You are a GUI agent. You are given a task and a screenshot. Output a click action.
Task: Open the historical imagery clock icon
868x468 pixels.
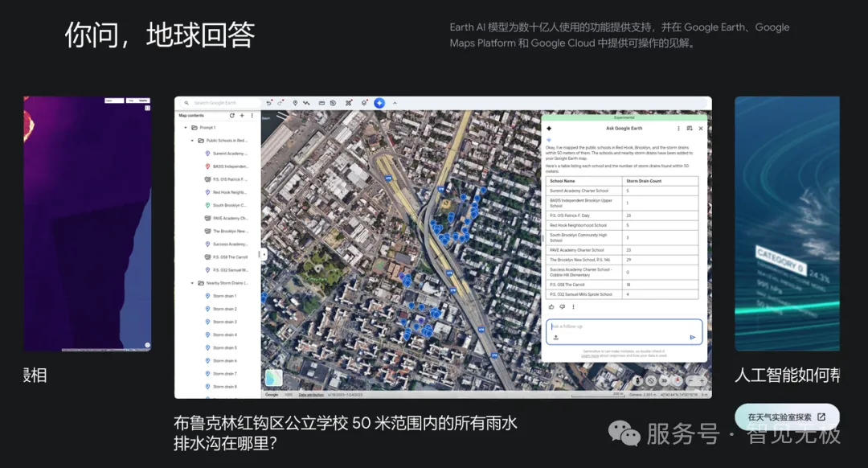(x=333, y=103)
